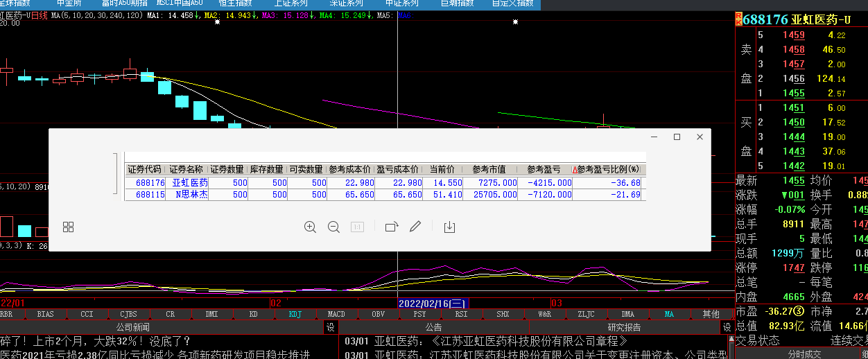Screen dimensions: 868x359
Task: Click the 日线 period label on chart
Action: click(x=40, y=14)
